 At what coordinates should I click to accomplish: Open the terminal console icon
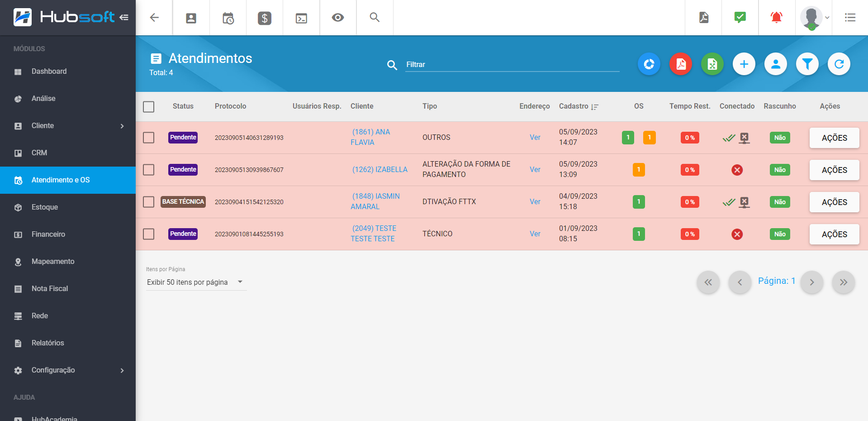pyautogui.click(x=301, y=18)
